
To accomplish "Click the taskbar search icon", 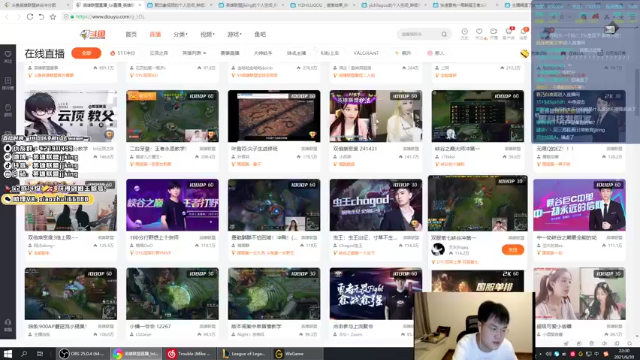I will pos(24,354).
